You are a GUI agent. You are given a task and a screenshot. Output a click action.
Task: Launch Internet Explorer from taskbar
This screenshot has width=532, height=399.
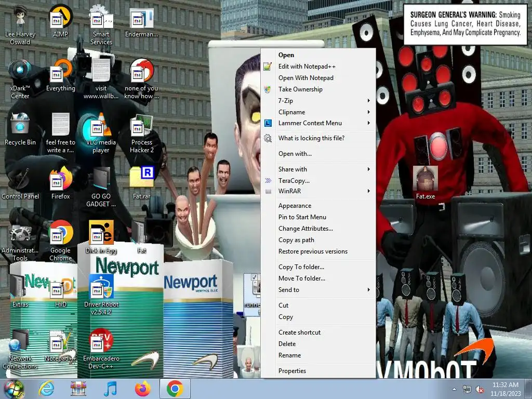point(46,389)
